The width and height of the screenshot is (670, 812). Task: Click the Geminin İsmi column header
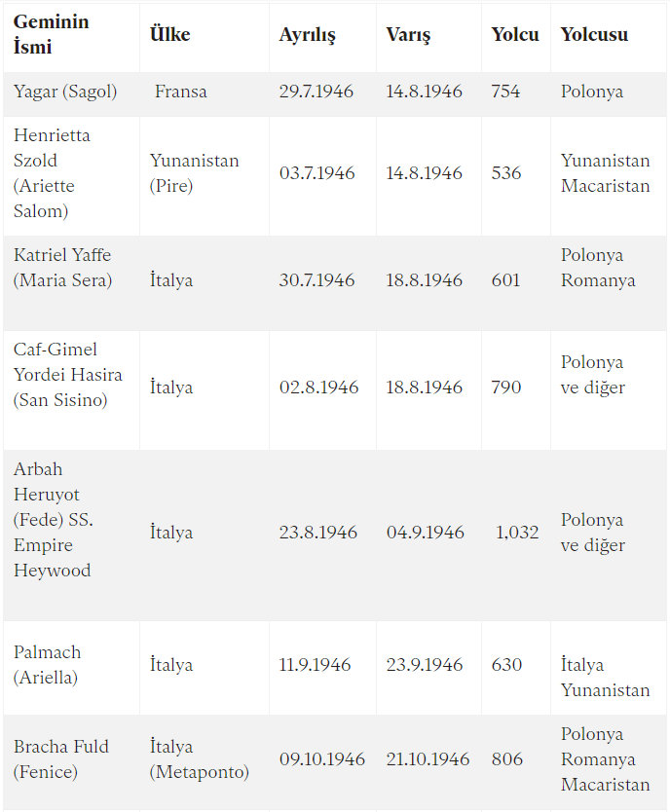52,34
